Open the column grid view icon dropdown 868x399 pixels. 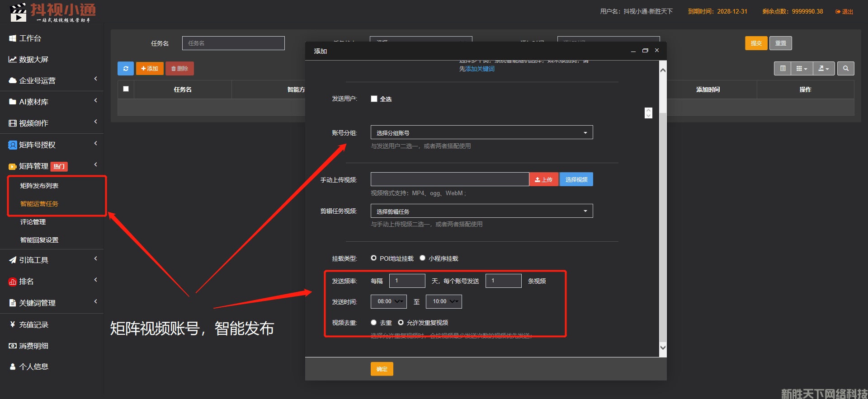[801, 69]
